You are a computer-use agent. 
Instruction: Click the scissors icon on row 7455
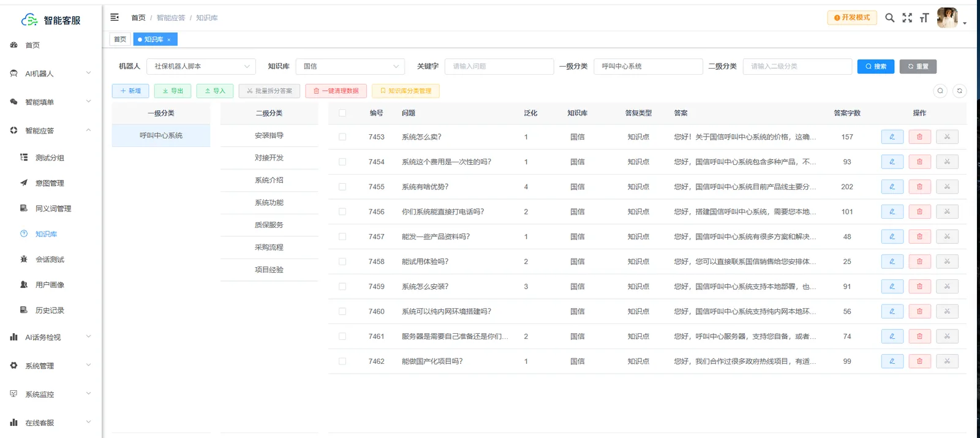[947, 187]
